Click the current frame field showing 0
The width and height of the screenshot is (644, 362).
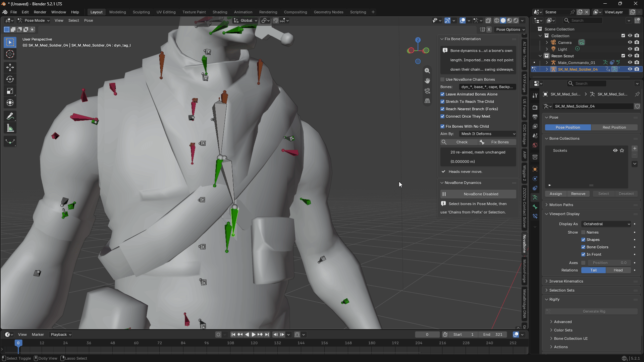427,335
